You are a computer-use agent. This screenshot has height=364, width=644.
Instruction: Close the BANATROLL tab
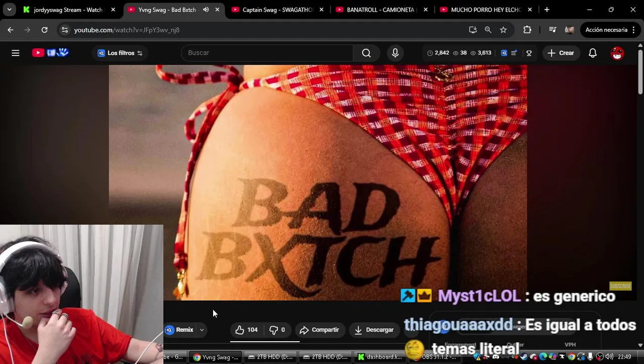[x=426, y=10]
